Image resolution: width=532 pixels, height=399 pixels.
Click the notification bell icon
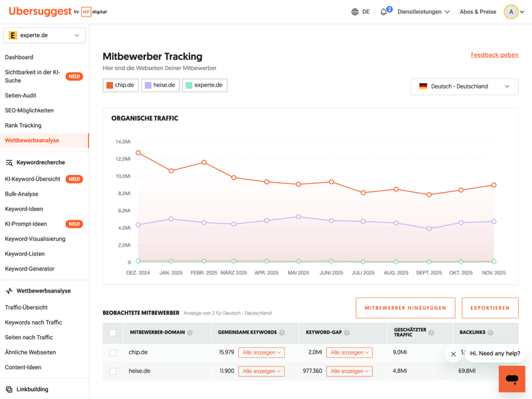[x=384, y=12]
